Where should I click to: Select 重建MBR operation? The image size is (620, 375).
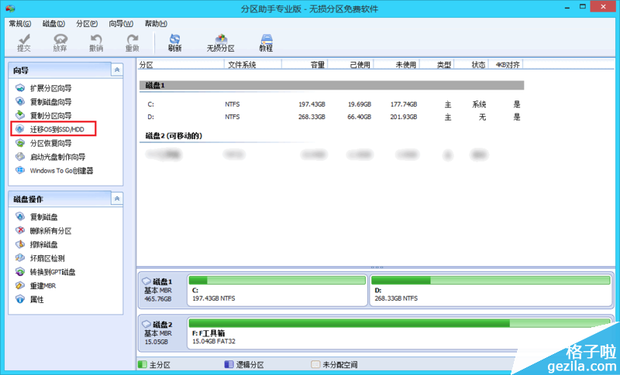36,286
